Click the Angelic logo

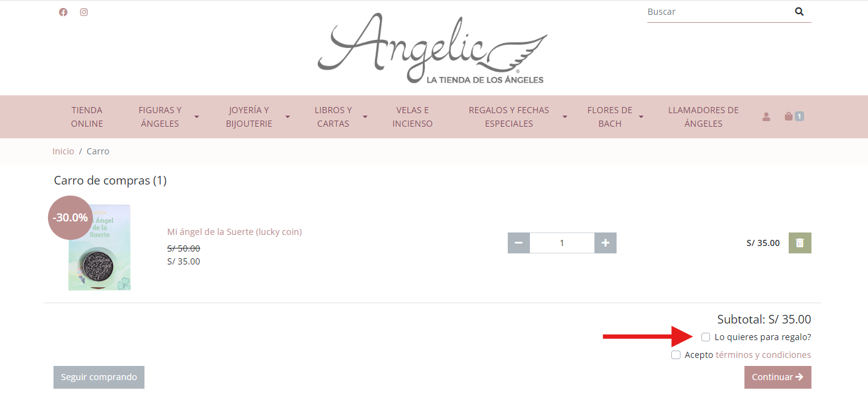[432, 49]
